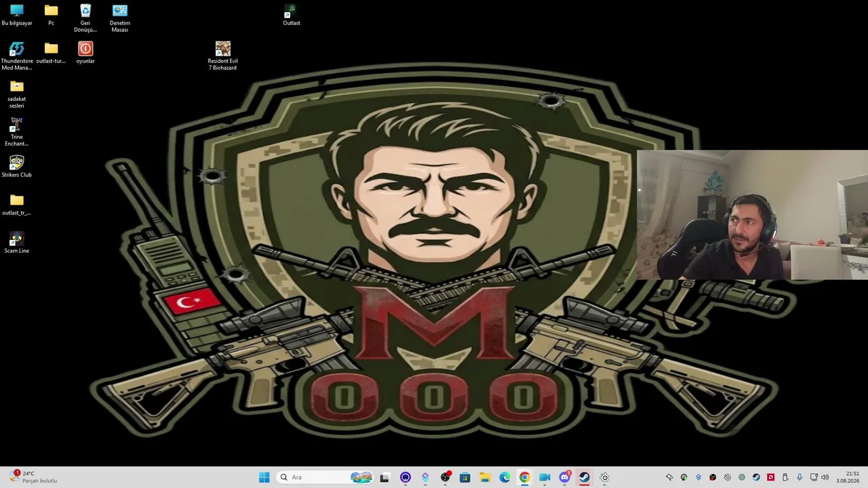Open the blue camera app in taskbar
This screenshot has height=488, width=868.
[x=545, y=477]
